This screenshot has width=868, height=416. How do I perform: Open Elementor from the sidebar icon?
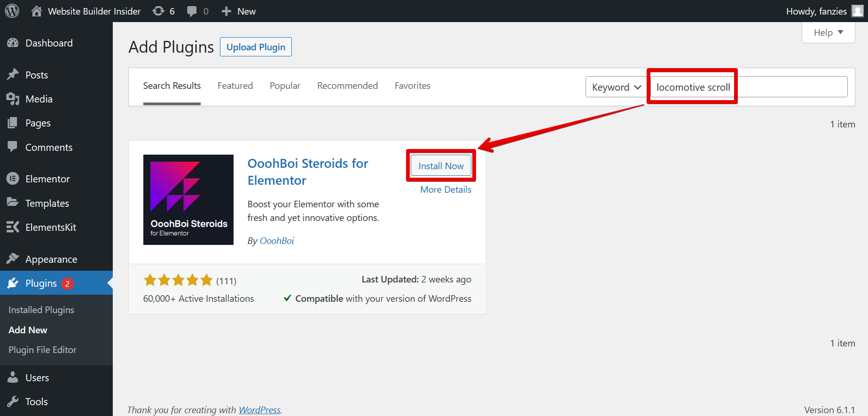(x=13, y=179)
